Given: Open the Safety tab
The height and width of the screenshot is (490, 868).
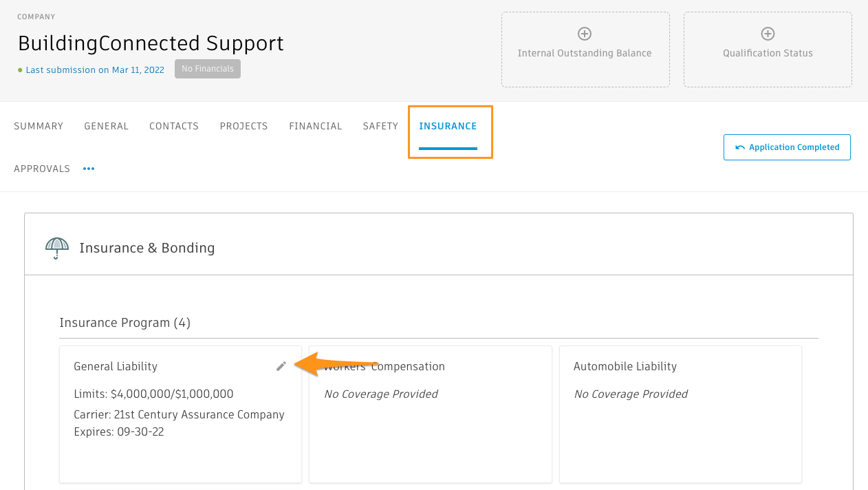Looking at the screenshot, I should click(380, 126).
